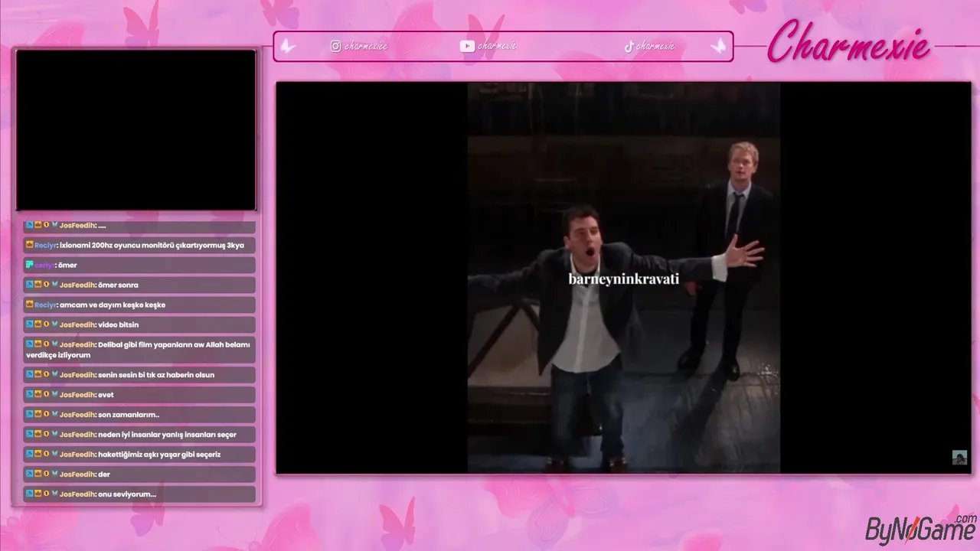
Task: Select the message 'neden iyi insanlar yanlış insanları seçer'
Action: click(x=139, y=435)
